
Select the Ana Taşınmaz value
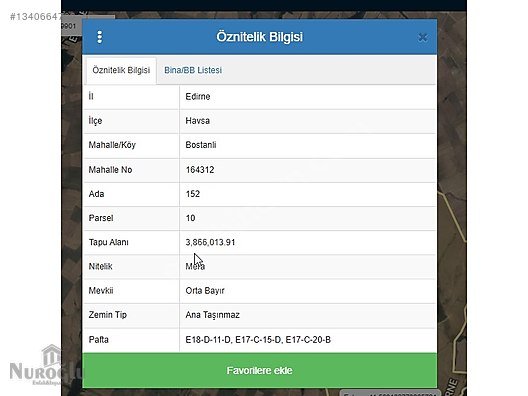click(212, 315)
